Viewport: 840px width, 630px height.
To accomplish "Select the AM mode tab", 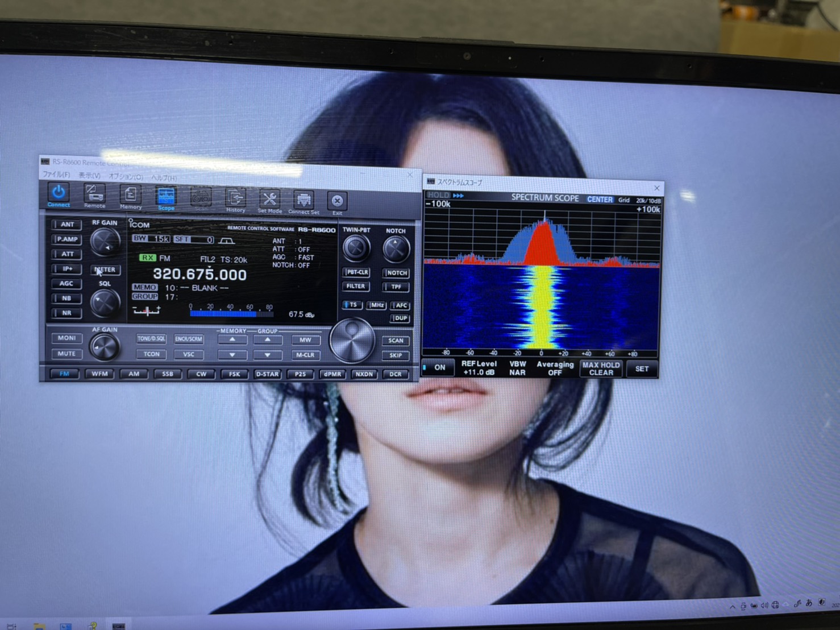I will click(x=134, y=374).
